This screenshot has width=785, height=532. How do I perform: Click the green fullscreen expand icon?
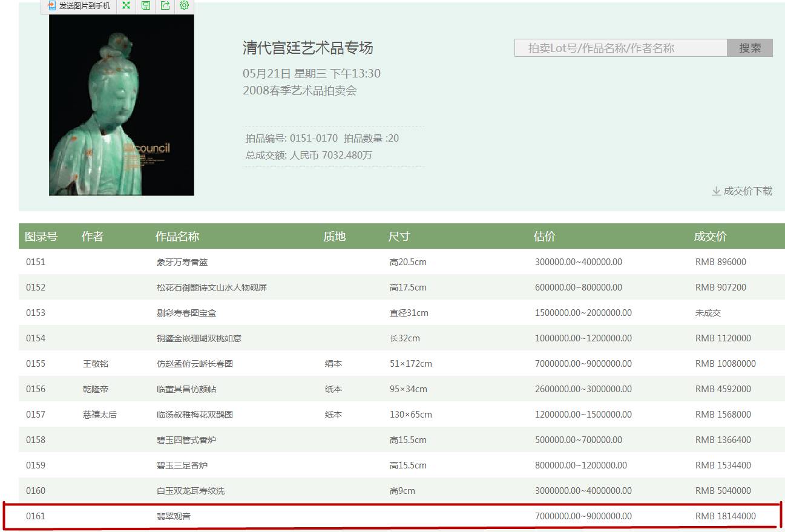click(x=125, y=7)
